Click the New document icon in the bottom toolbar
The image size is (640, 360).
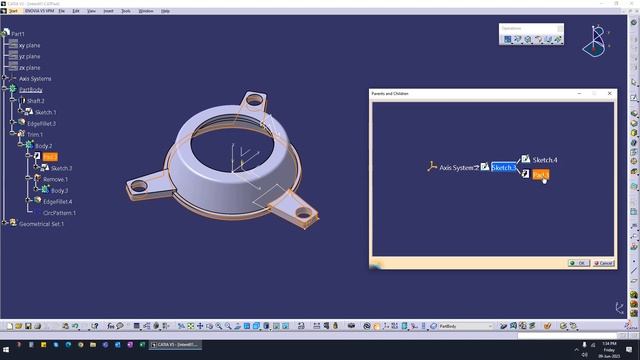(x=10, y=326)
